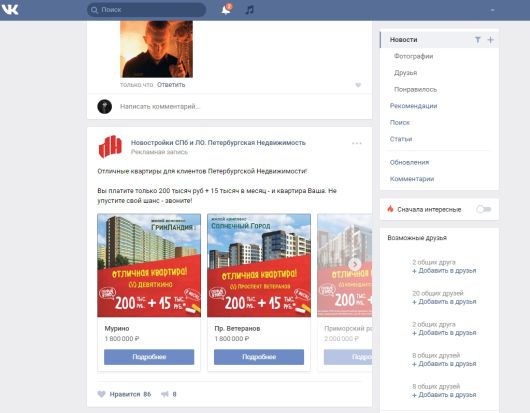Click Подробнее under the Мурино apartment card

[x=149, y=357]
